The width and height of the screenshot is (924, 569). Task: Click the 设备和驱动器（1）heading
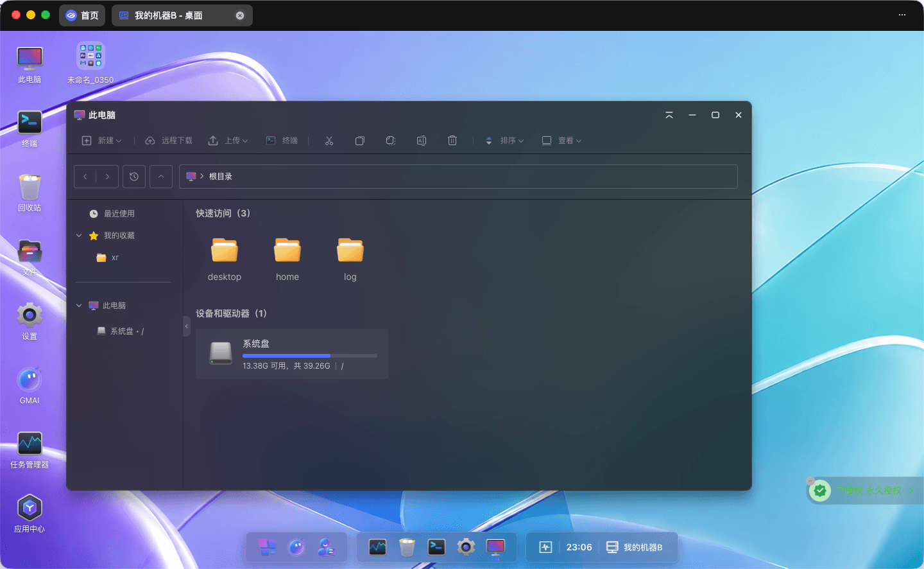click(231, 313)
